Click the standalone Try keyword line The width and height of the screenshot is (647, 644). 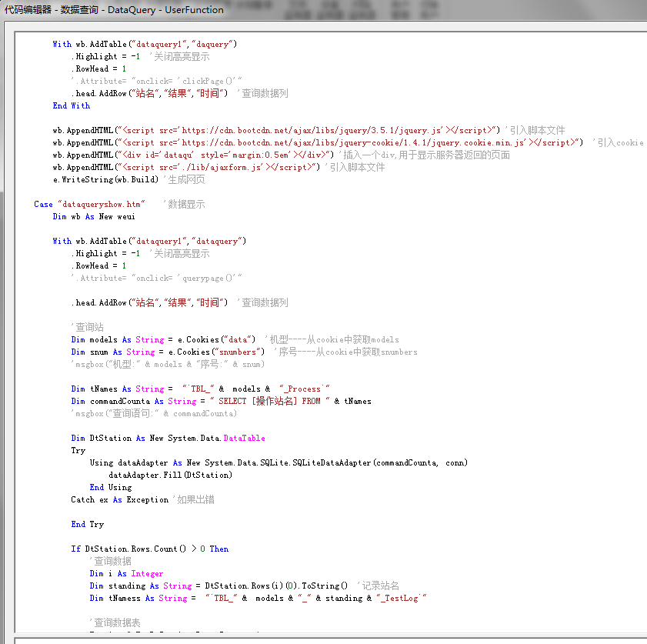pos(78,451)
